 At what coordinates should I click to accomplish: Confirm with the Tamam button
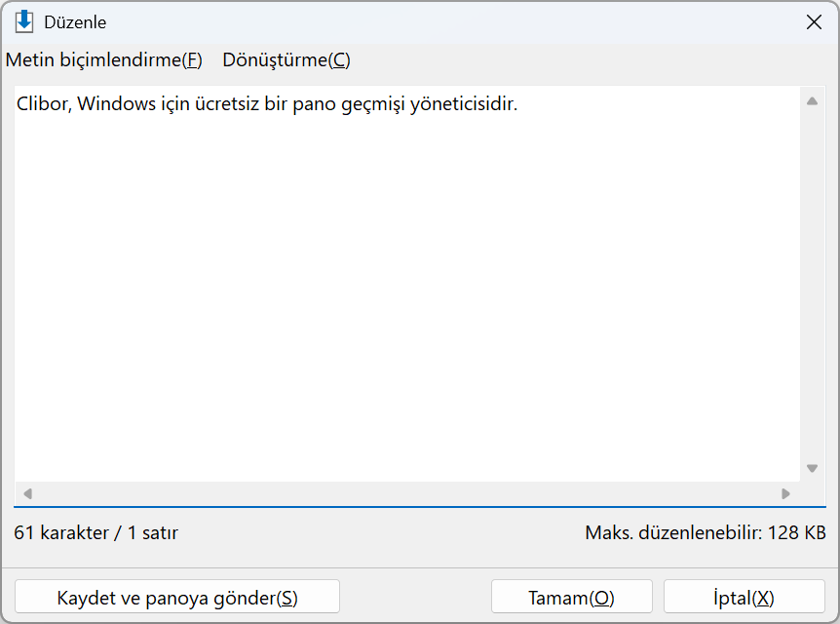[572, 597]
